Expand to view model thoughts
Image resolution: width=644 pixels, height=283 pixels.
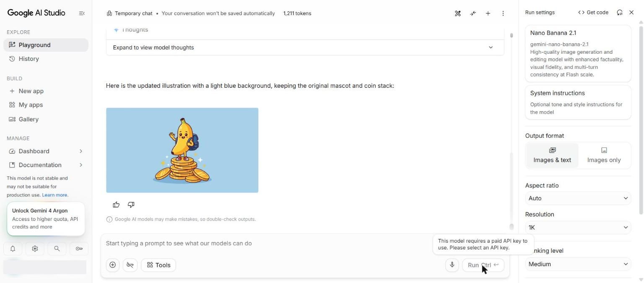tap(305, 47)
